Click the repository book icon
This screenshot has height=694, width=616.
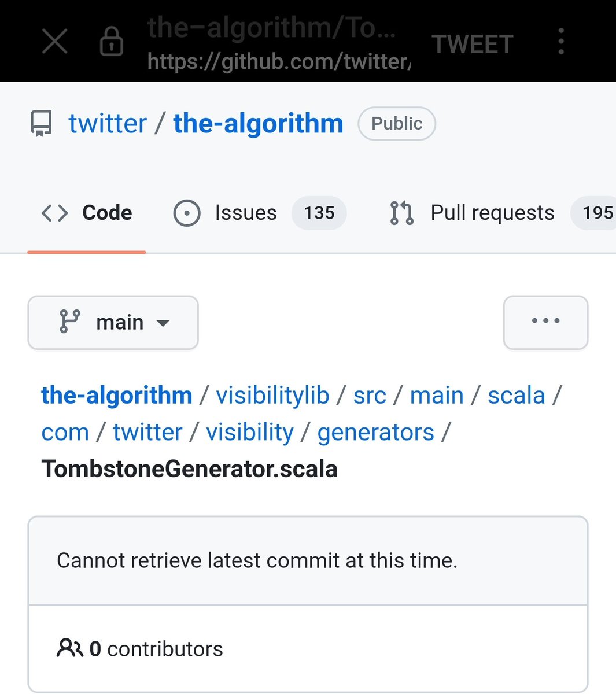pos(41,124)
